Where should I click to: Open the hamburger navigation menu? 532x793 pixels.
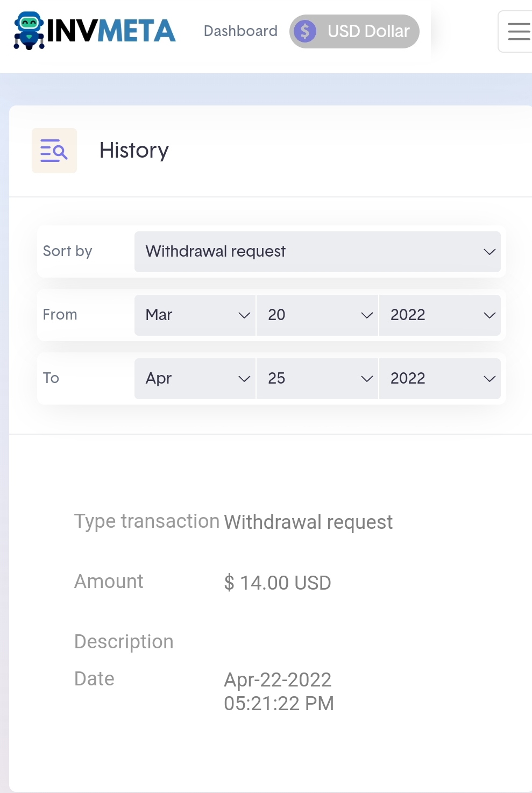pyautogui.click(x=518, y=31)
